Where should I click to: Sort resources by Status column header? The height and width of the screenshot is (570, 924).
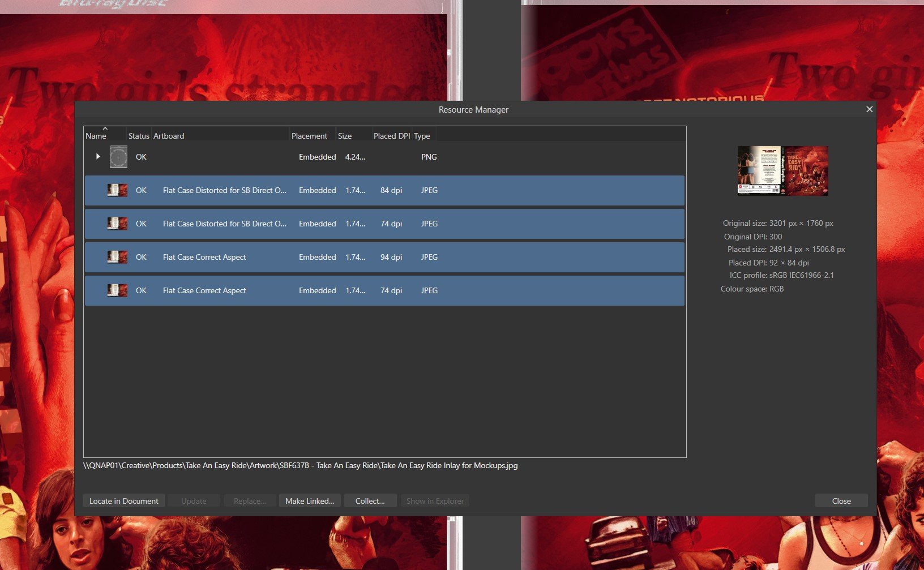click(x=139, y=136)
